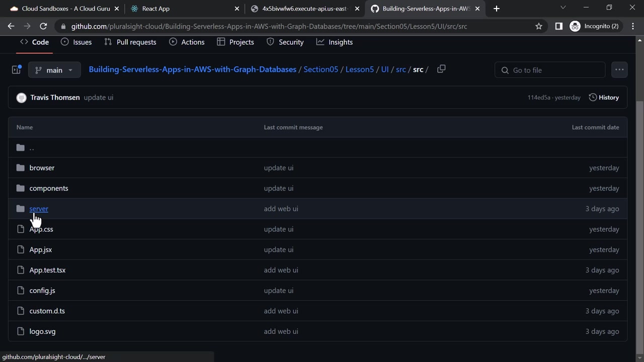Click the Go to file search field

[549, 70]
